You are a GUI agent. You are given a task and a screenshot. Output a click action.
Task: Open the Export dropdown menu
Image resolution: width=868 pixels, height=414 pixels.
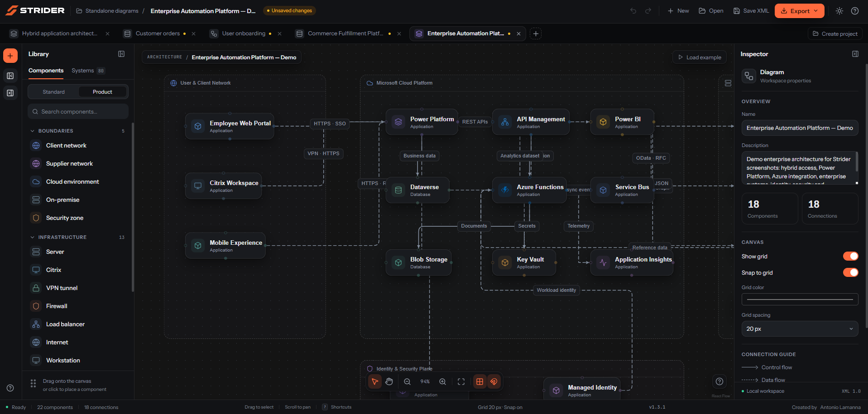tap(799, 11)
